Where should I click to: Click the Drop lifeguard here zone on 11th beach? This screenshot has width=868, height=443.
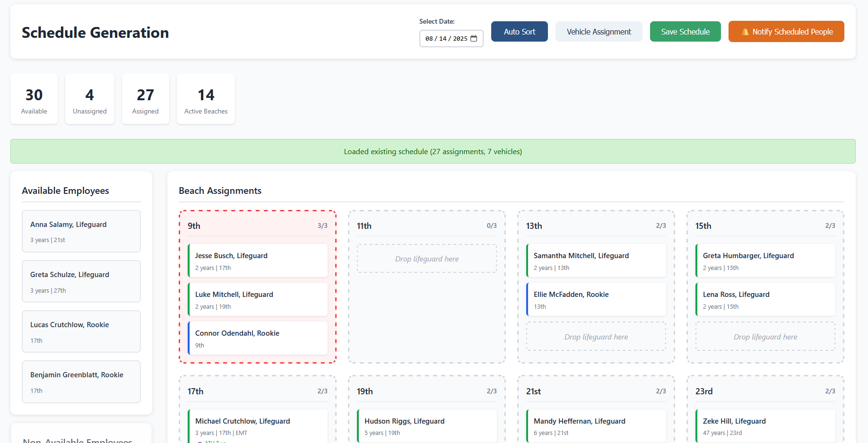(x=426, y=259)
